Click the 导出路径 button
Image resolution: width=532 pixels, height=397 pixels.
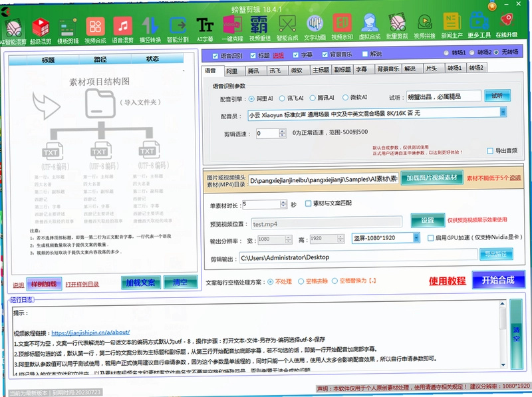[x=495, y=254]
